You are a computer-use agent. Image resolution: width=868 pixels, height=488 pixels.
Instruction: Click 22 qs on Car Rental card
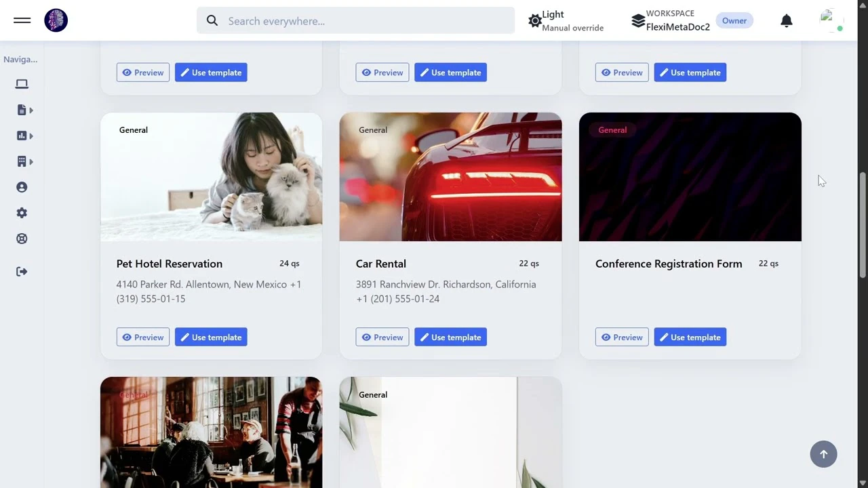pyautogui.click(x=529, y=264)
